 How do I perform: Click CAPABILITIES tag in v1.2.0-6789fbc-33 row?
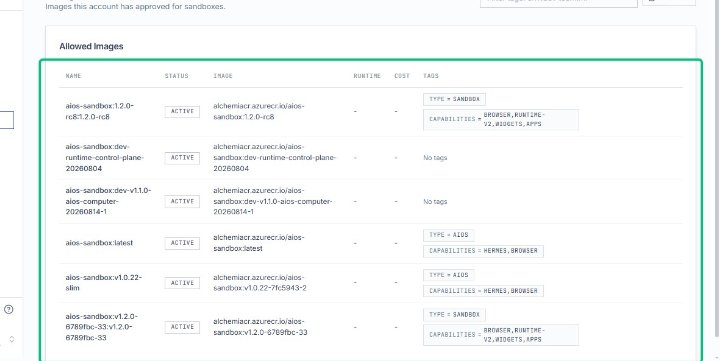[501, 335]
